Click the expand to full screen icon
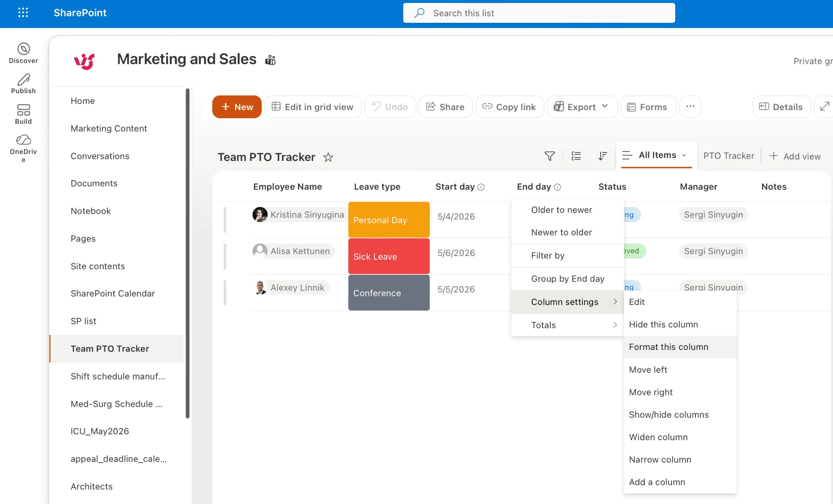Image resolution: width=833 pixels, height=504 pixels. pyautogui.click(x=824, y=107)
